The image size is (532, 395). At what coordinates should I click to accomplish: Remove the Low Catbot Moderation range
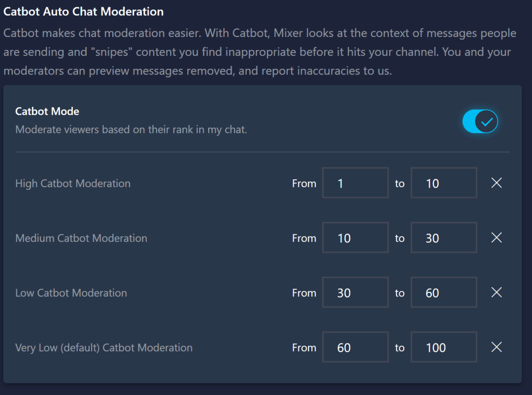pyautogui.click(x=496, y=292)
